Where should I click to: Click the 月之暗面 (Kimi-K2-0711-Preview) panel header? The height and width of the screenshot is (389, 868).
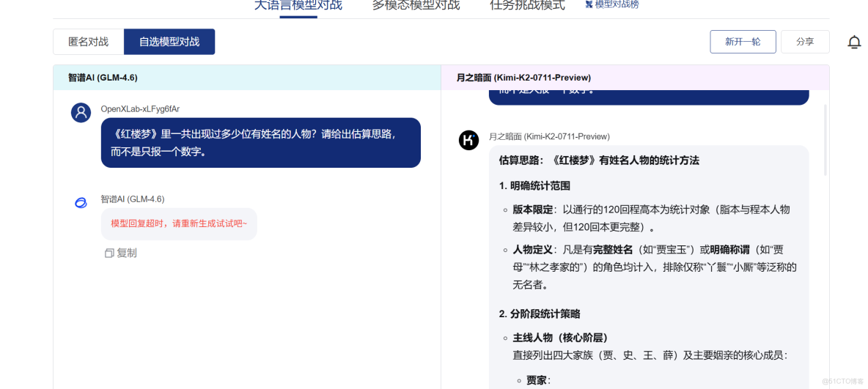pos(635,78)
